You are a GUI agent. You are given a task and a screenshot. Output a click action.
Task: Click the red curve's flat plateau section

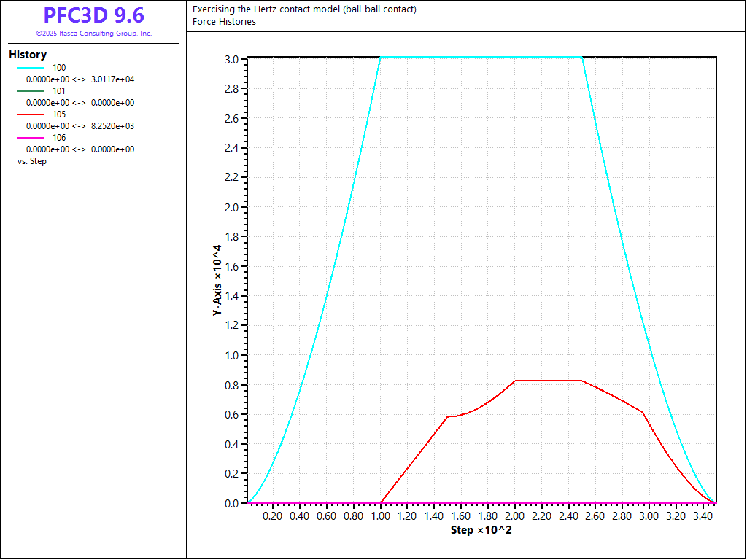548,381
